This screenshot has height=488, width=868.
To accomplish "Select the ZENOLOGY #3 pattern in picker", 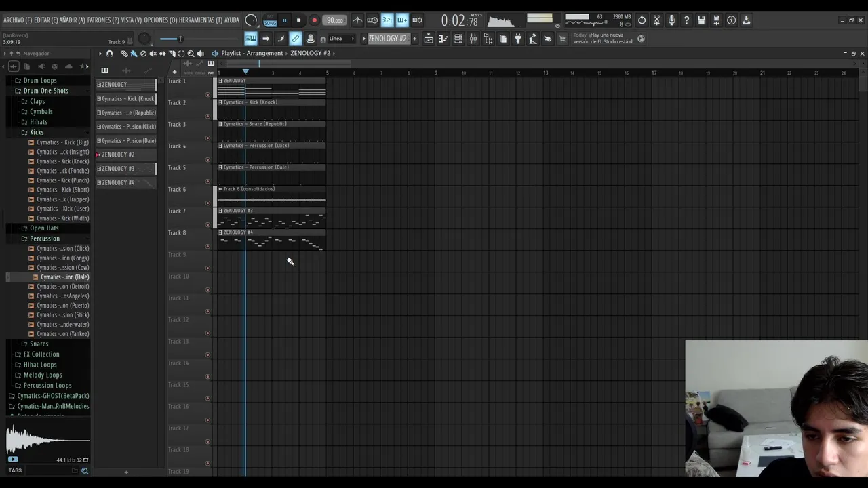I will [126, 169].
